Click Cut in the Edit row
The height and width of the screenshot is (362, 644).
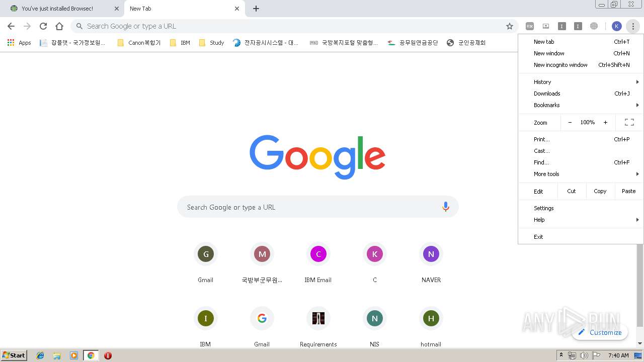(572, 191)
